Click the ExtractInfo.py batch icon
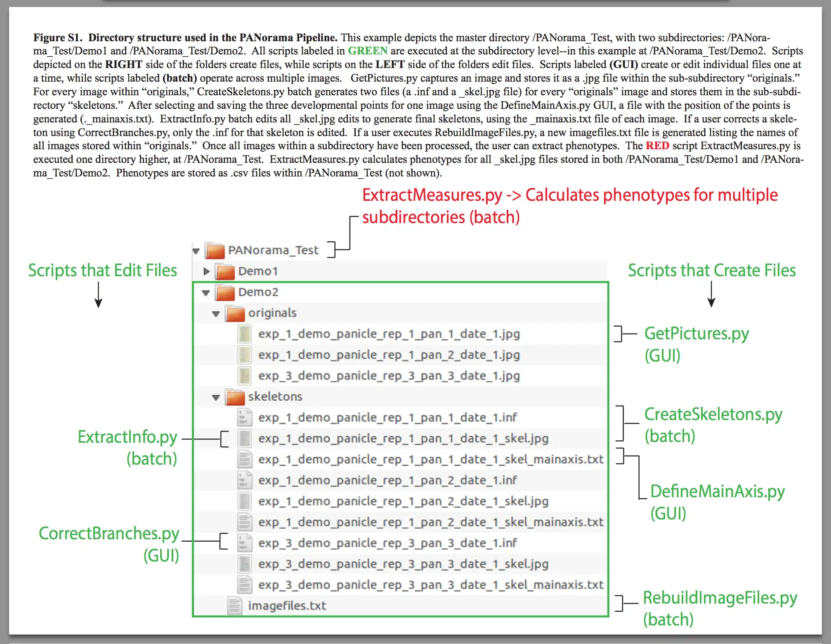831x644 pixels. pyautogui.click(x=250, y=436)
